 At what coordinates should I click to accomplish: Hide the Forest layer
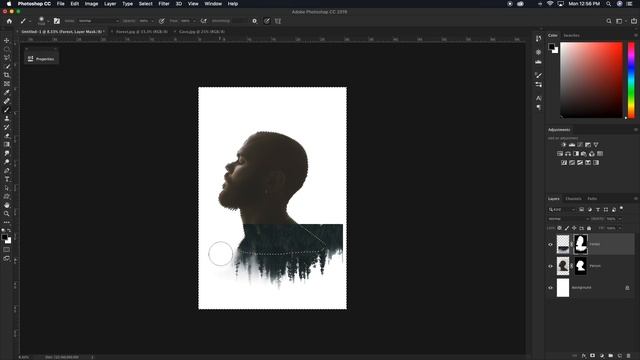(550, 244)
